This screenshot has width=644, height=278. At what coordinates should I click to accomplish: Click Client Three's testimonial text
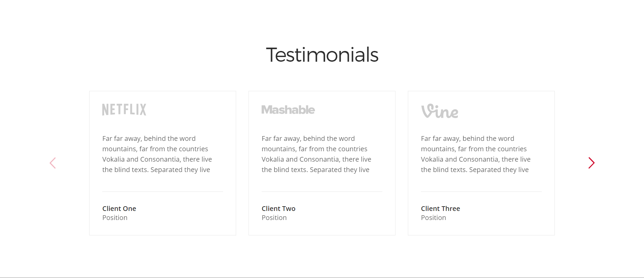[x=476, y=154]
